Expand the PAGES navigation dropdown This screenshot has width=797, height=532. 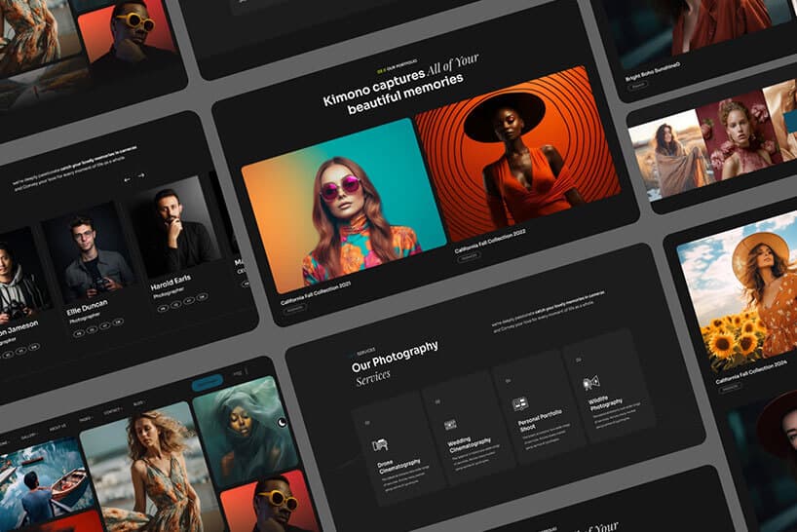86,419
